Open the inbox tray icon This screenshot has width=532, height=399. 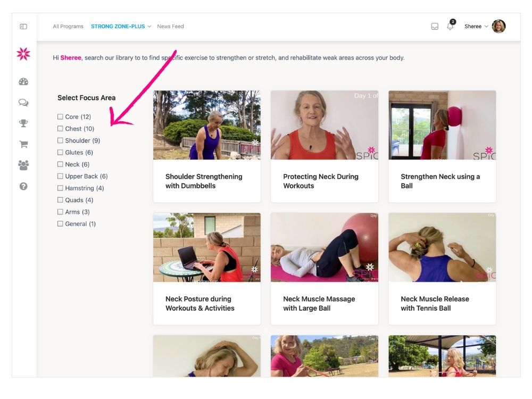pyautogui.click(x=435, y=27)
